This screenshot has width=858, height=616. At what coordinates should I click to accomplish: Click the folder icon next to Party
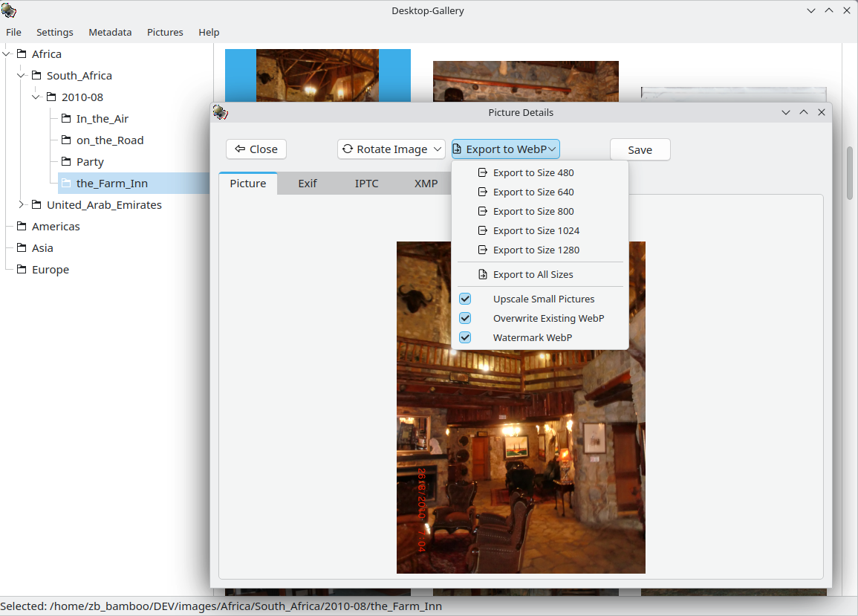[x=66, y=162]
